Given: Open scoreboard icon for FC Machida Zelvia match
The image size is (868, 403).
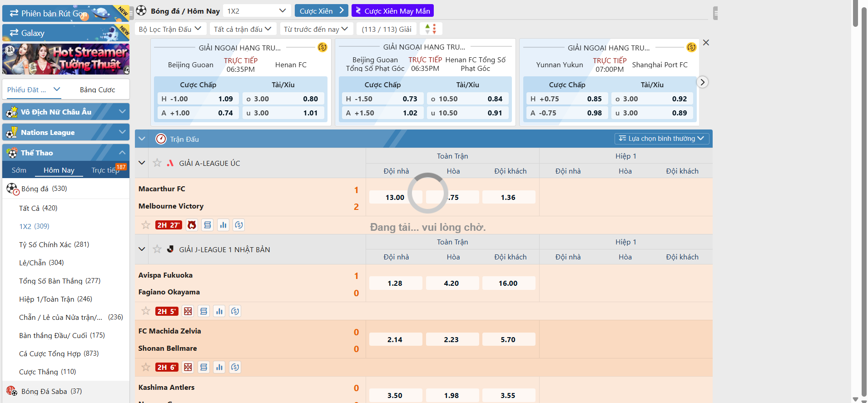Looking at the screenshot, I should [204, 367].
